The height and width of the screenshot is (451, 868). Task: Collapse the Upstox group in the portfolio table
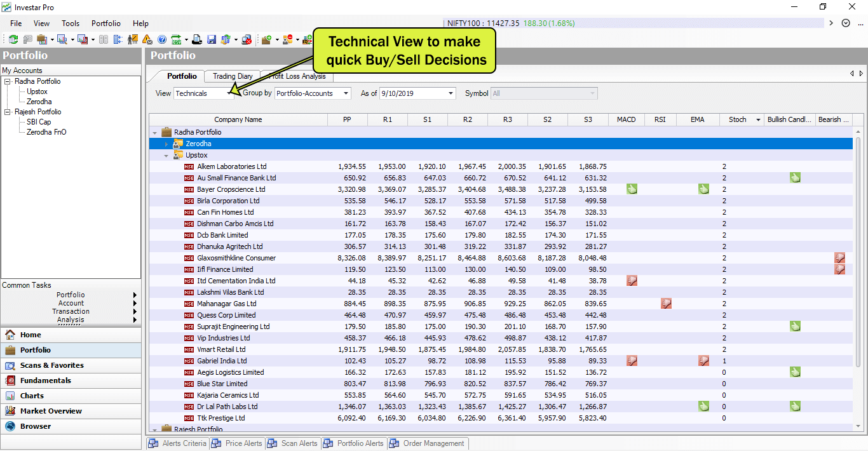166,155
